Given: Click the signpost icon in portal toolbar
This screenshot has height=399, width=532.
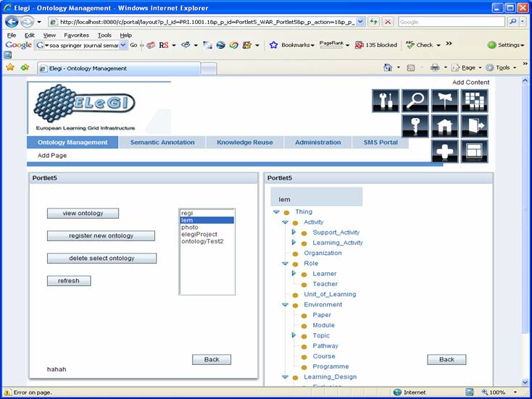Looking at the screenshot, I should tap(445, 101).
